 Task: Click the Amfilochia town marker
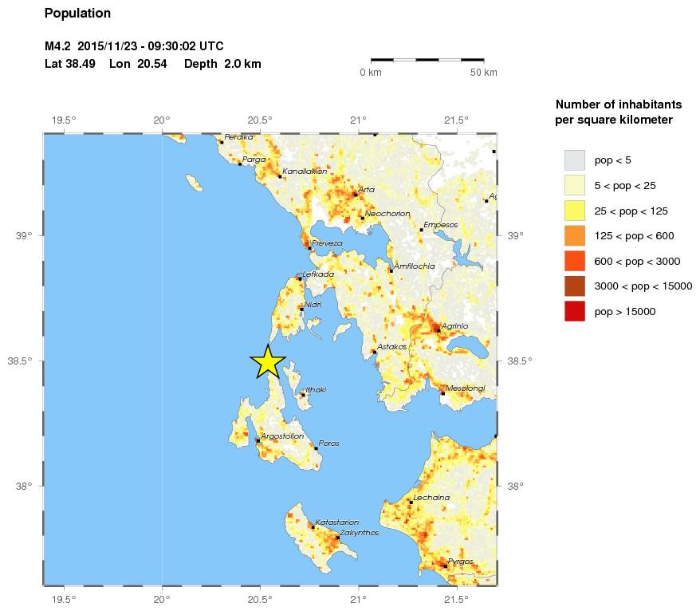tap(391, 270)
